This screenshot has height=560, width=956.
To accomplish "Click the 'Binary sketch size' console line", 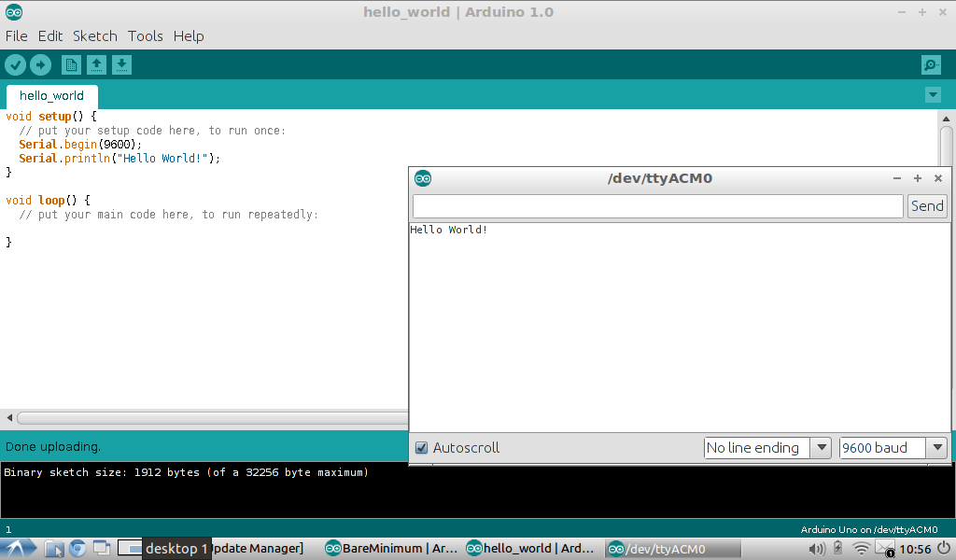I will click(x=186, y=472).
